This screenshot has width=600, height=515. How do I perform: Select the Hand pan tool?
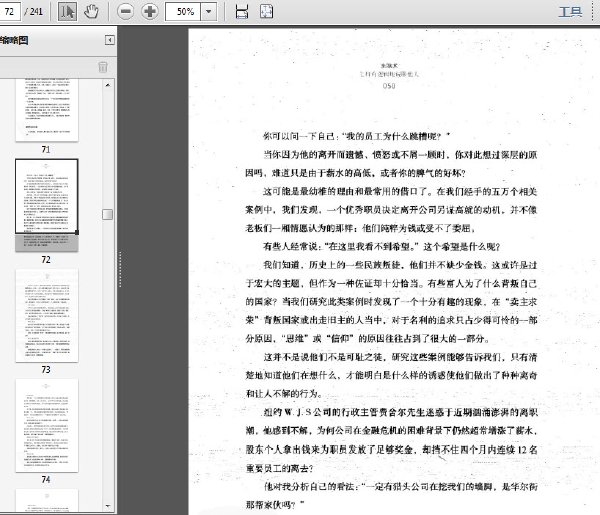tap(91, 11)
